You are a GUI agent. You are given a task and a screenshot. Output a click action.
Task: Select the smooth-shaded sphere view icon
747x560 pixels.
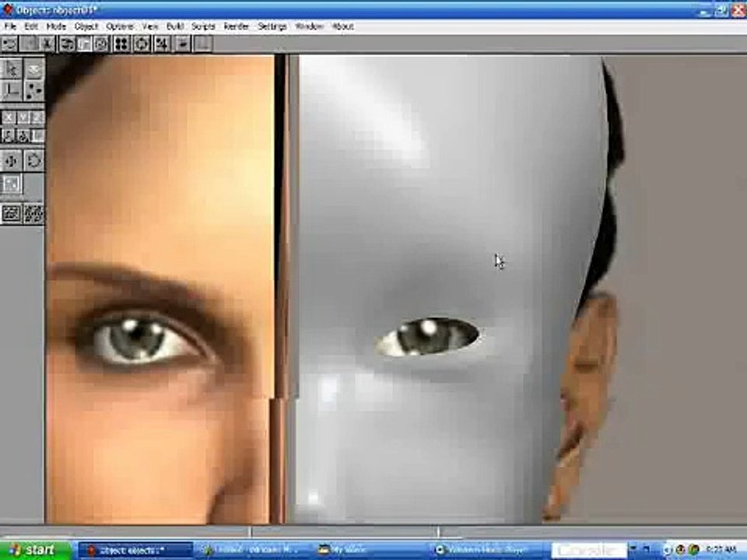pos(101,44)
